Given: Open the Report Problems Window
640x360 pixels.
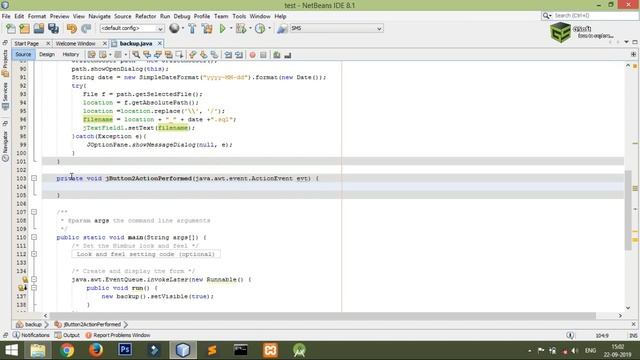Looking at the screenshot, I should tap(118, 335).
